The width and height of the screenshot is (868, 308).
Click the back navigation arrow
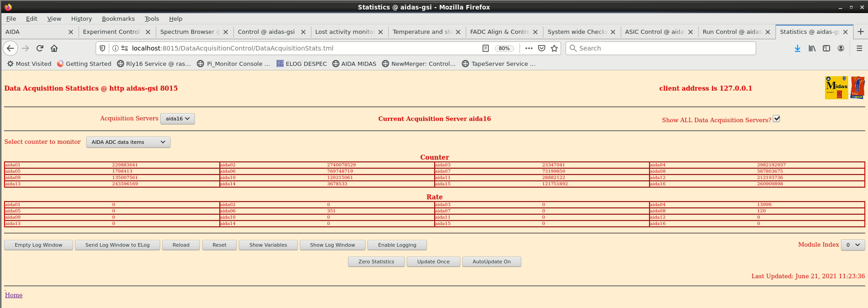click(x=11, y=48)
